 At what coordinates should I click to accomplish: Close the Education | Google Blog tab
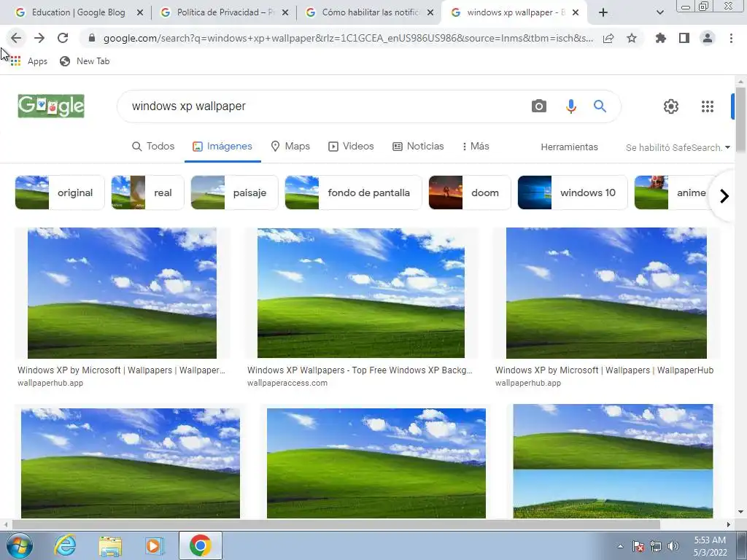[140, 13]
